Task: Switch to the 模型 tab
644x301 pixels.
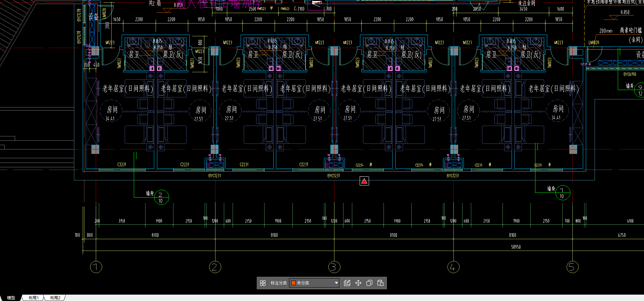Action: [11, 298]
